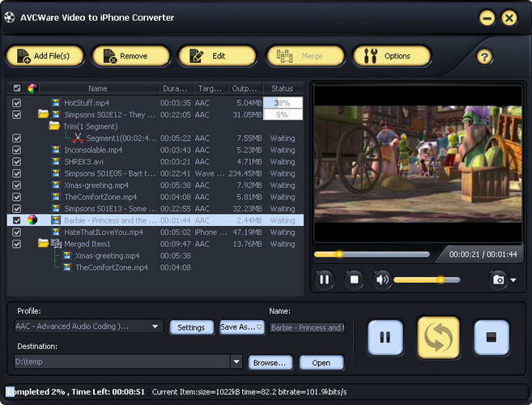The image size is (532, 405).
Task: Click the Inconsolable.mp4 file icon
Action: (56, 149)
